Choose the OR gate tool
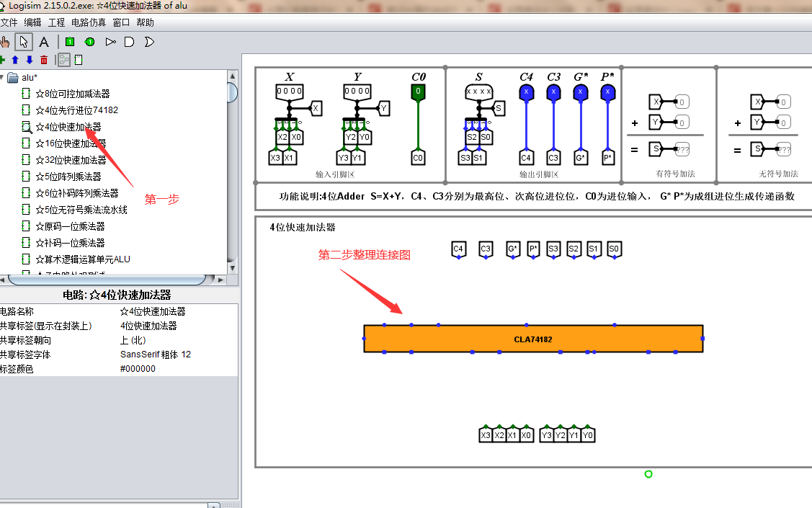Viewport: 812px width, 508px height. coord(149,42)
